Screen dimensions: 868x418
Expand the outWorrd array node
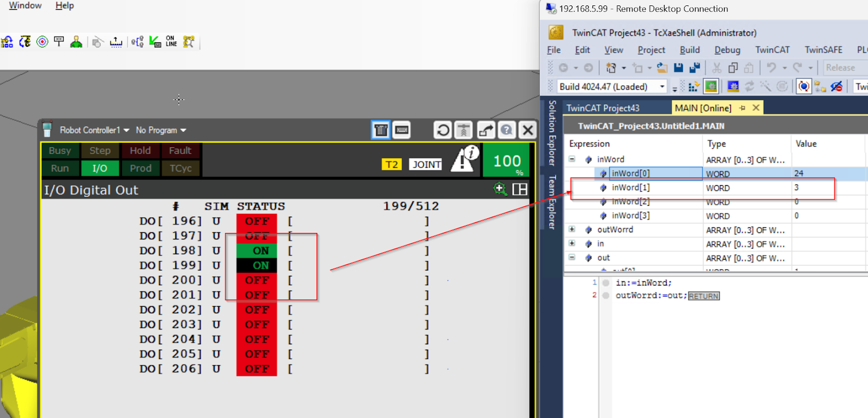(572, 230)
